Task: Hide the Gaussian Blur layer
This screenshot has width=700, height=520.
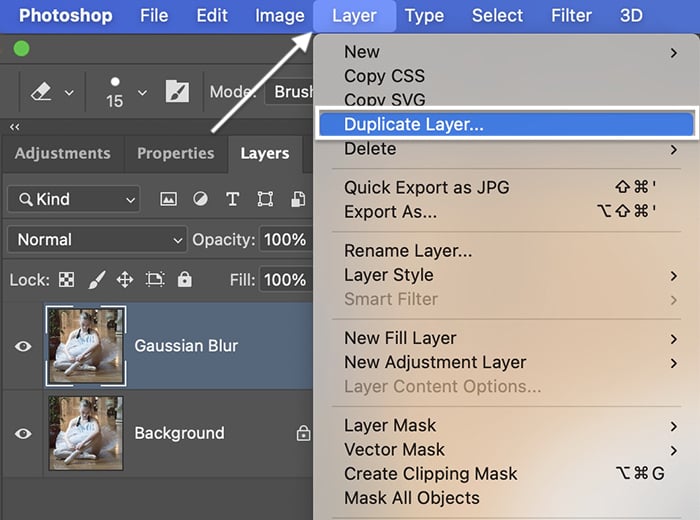Action: click(23, 346)
